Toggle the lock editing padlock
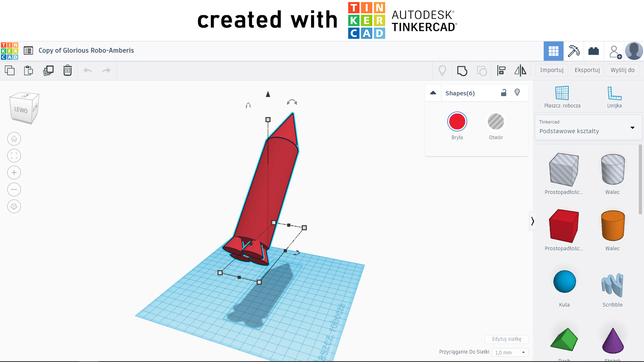Image resolution: width=644 pixels, height=362 pixels. (x=504, y=93)
